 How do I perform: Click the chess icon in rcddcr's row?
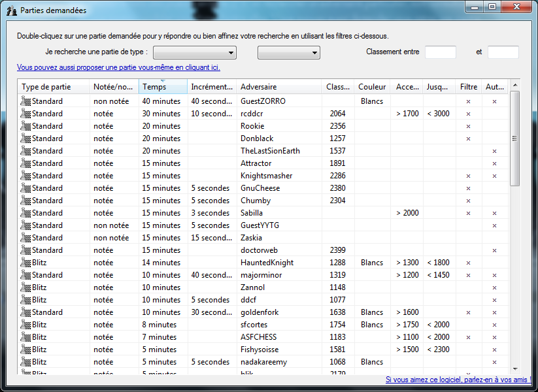pyautogui.click(x=26, y=114)
